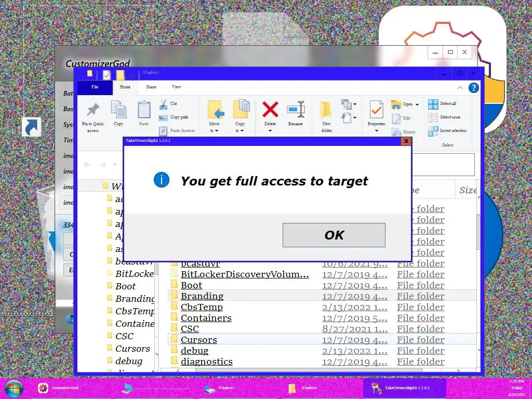The image size is (532, 399).
Task: Click the Size column header
Action: point(468,190)
